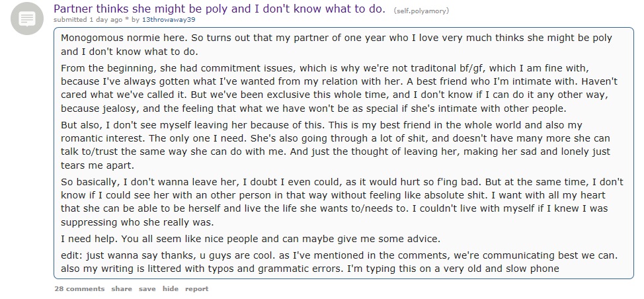644x299 pixels.
Task: Save this post using the save button
Action: [x=147, y=288]
